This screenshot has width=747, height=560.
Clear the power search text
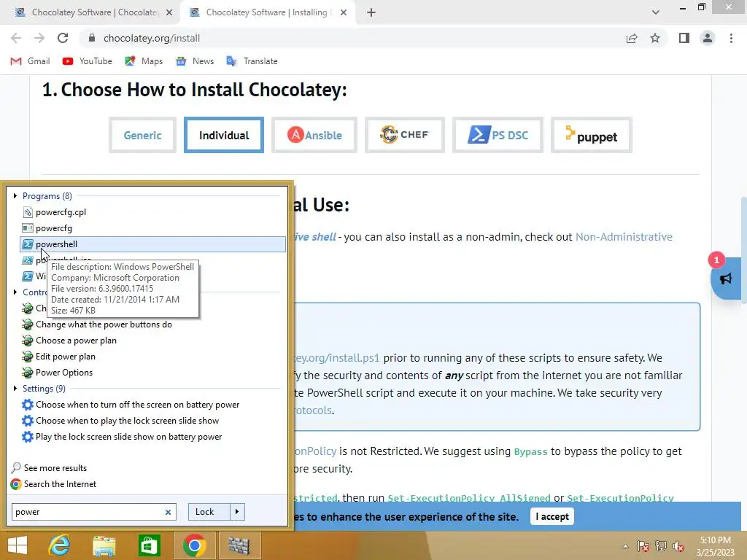168,512
